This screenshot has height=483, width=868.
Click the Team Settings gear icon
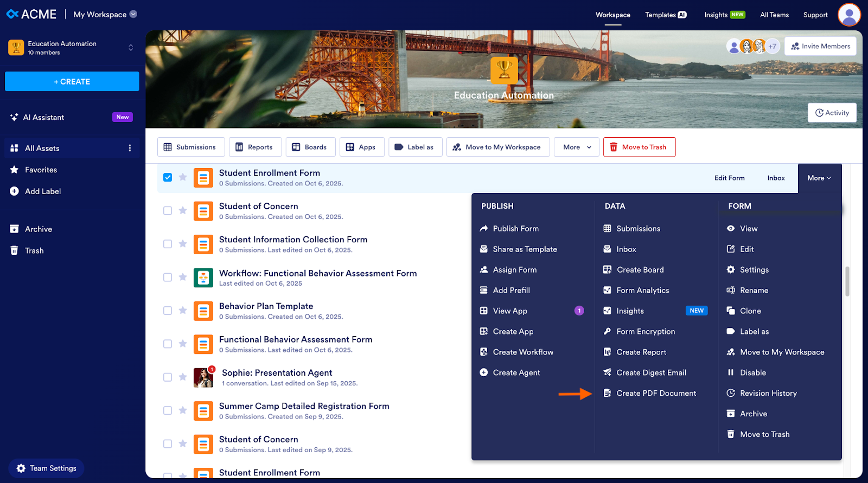click(x=21, y=468)
